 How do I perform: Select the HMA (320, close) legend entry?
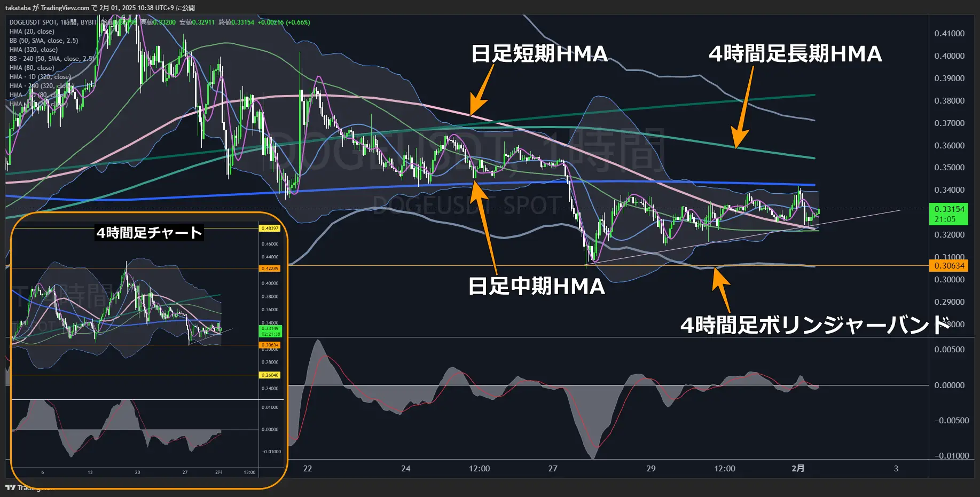(34, 50)
